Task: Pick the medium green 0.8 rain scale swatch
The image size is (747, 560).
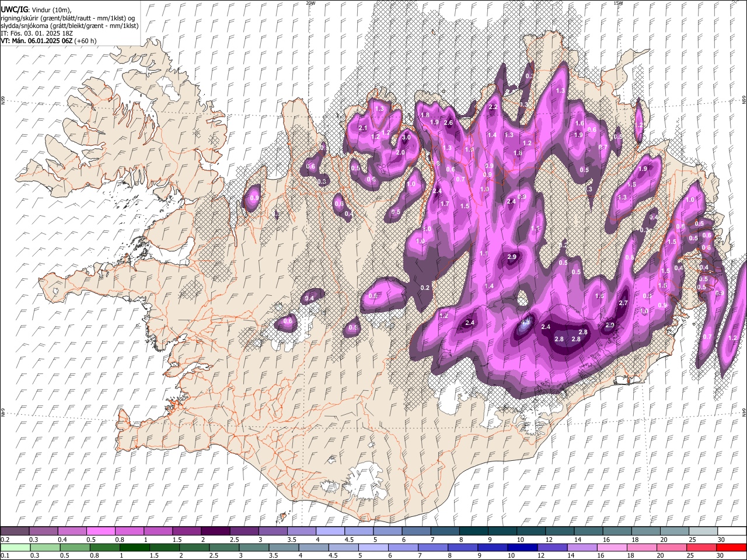Action: 105,547
